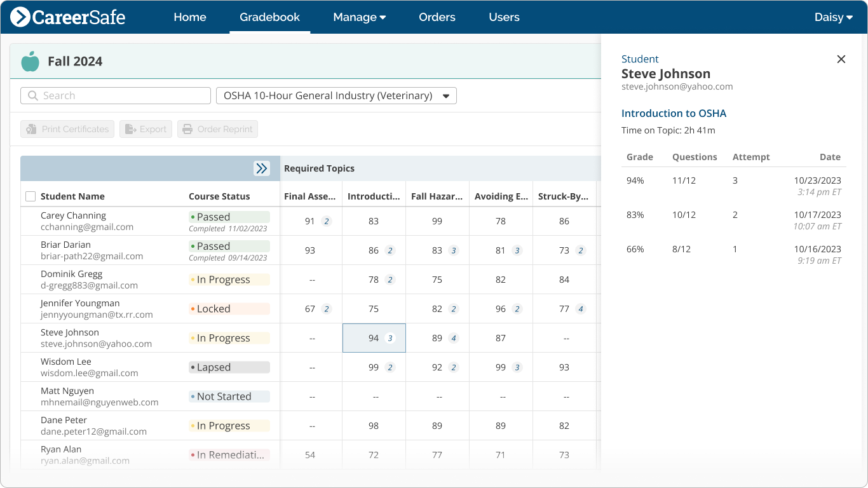Click the printer icon on Order Reprint
Image resolution: width=868 pixels, height=488 pixels.
pos(187,128)
